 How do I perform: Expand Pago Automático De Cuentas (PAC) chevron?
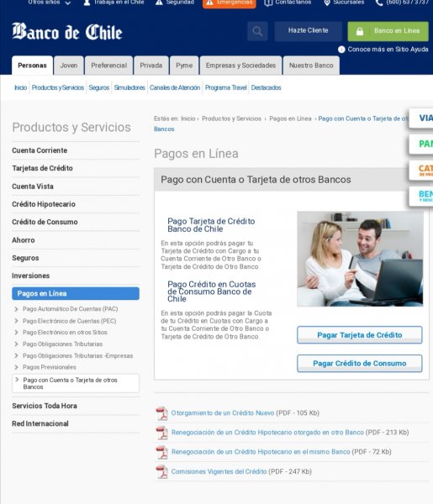coord(16,309)
